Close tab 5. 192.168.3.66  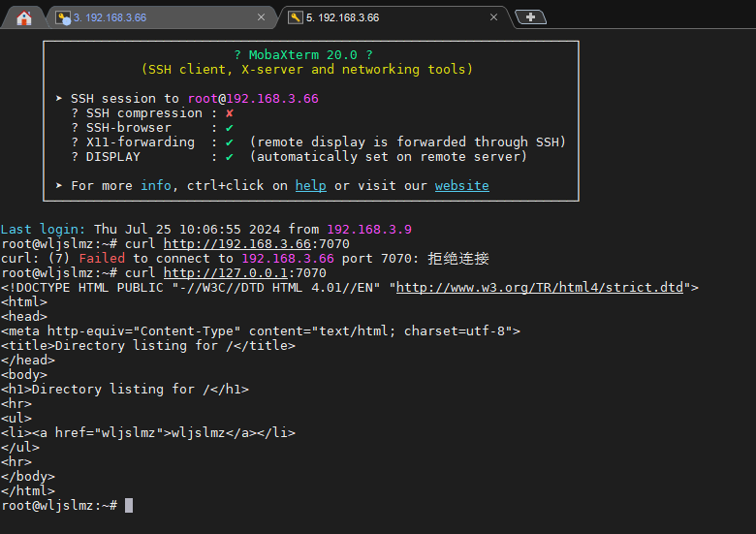(493, 17)
